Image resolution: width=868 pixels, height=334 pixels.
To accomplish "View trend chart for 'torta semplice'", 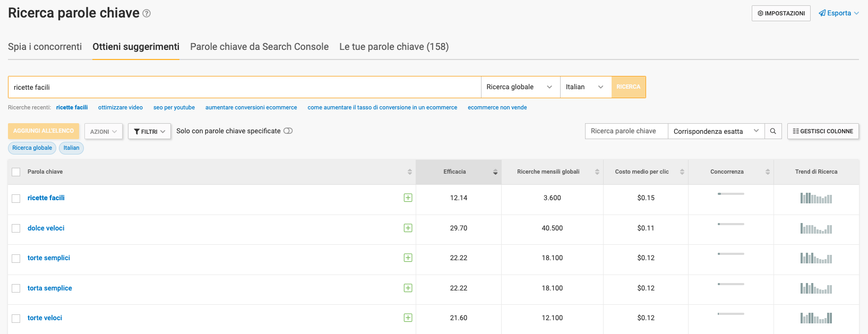I will click(x=816, y=288).
